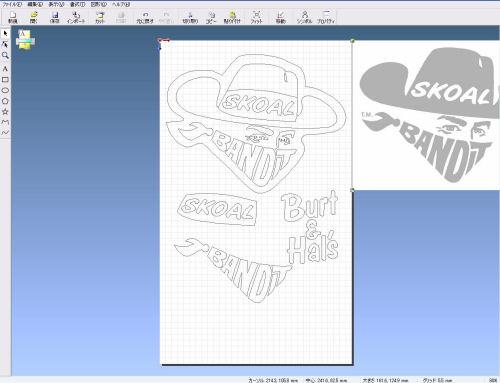Viewport: 500px width, 383px height.
Task: Activate the magnifier zoom tool
Action: pos(5,56)
